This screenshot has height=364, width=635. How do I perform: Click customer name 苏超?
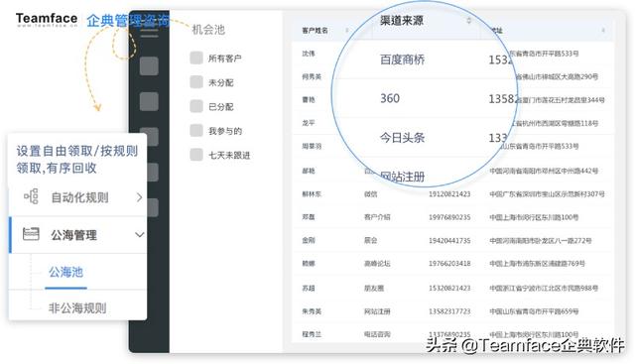pos(309,288)
